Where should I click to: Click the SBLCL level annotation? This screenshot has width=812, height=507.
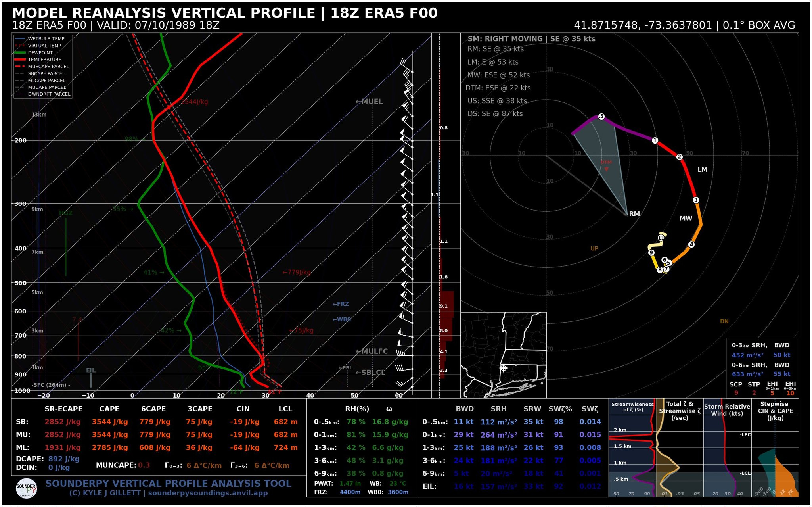point(370,373)
